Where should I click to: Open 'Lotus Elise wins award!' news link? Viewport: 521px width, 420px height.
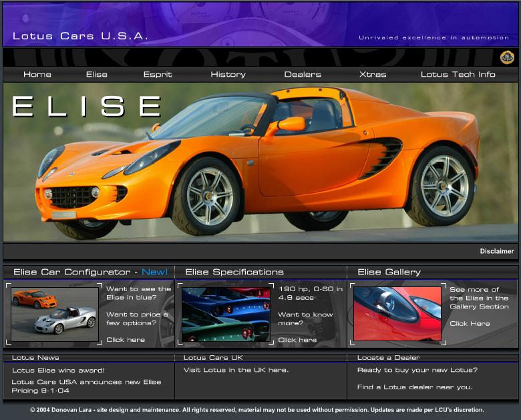point(59,370)
